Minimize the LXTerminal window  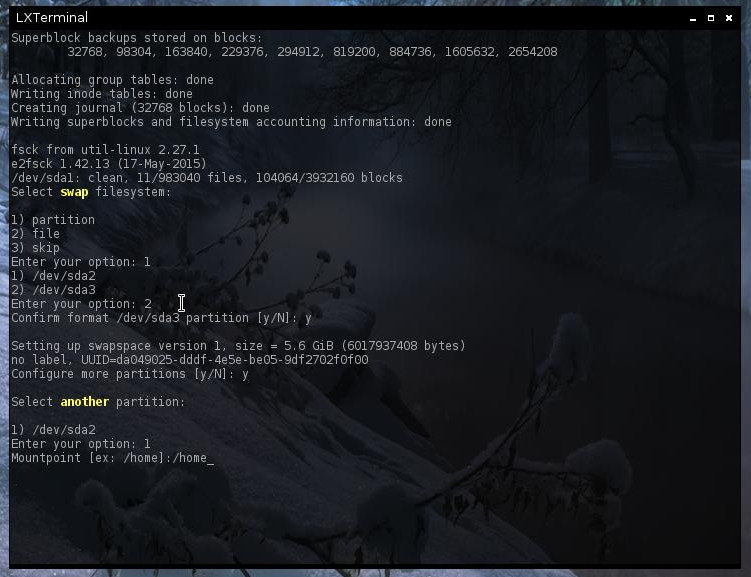coord(693,18)
